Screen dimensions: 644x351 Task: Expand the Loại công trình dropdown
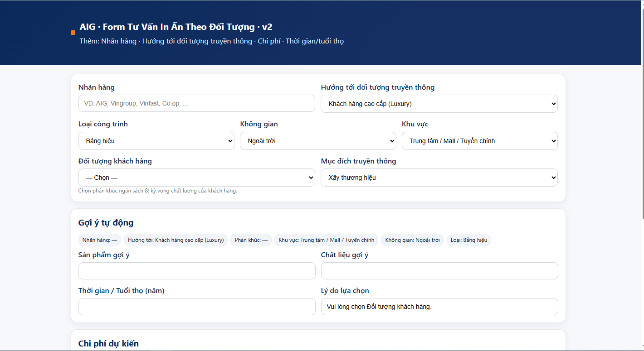156,141
